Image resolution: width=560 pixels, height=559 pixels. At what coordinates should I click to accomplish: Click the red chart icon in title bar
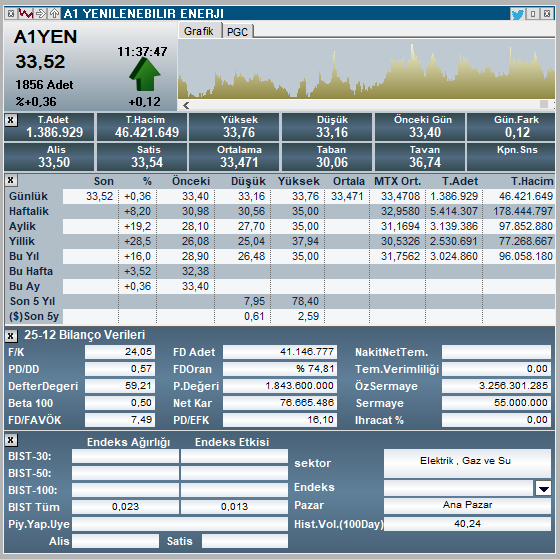(26, 14)
